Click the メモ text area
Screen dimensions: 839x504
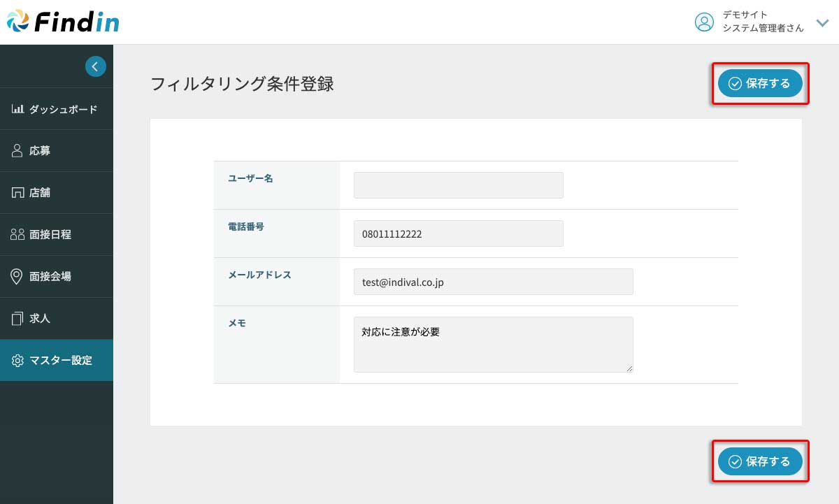click(493, 345)
